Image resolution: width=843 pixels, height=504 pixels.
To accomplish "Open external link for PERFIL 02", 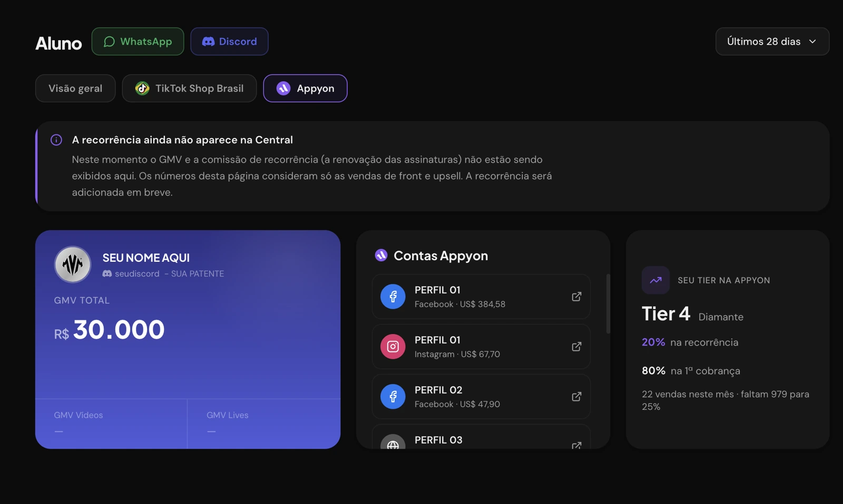I will click(576, 397).
